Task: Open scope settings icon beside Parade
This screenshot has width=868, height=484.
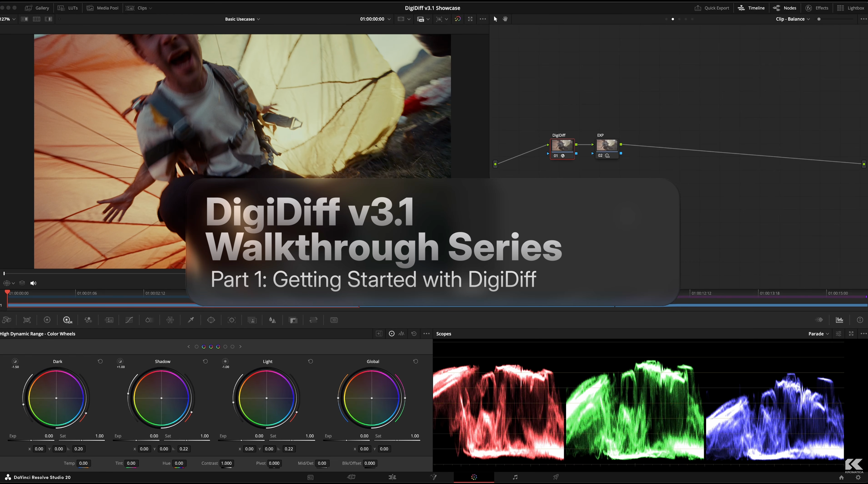Action: pyautogui.click(x=838, y=334)
